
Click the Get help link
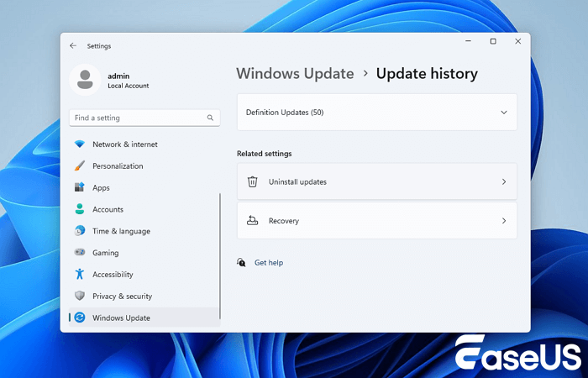269,262
